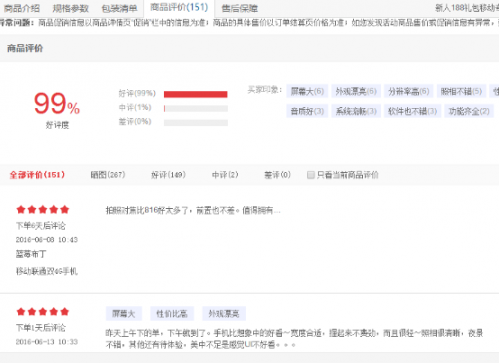Click the 软件也不错(3) impression tag
Viewport: 499px width, 363px height.
point(412,111)
